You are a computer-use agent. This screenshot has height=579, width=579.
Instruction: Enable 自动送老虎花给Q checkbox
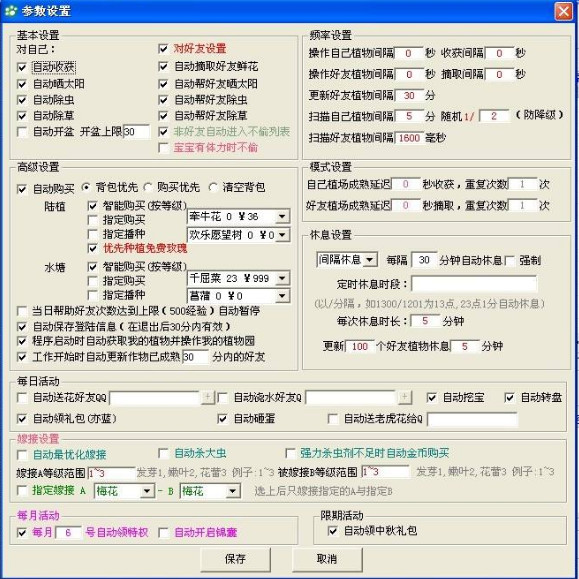(x=333, y=419)
